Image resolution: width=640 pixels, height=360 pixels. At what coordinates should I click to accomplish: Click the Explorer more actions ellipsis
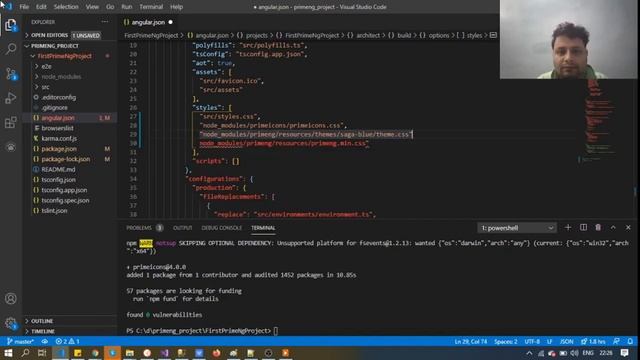pyautogui.click(x=105, y=22)
